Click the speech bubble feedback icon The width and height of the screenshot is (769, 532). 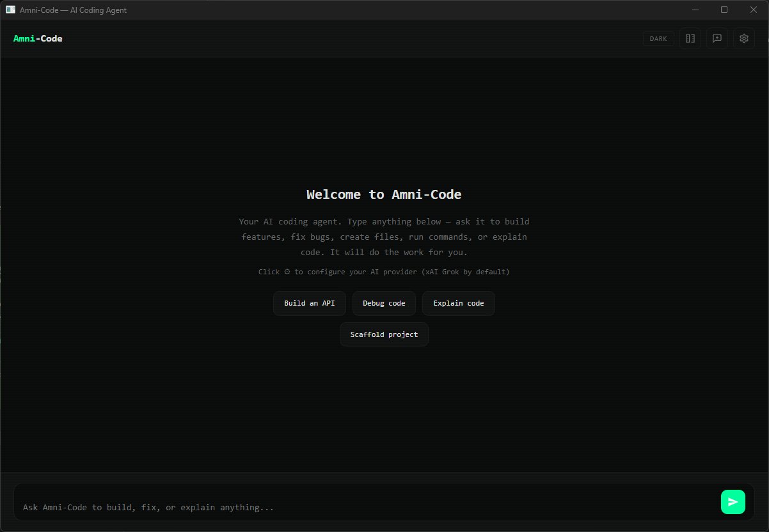point(717,38)
